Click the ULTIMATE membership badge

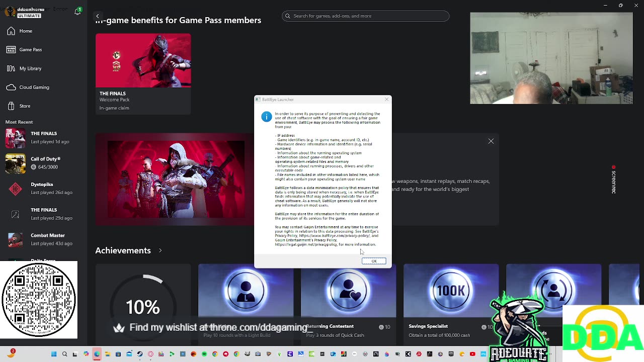point(29,16)
